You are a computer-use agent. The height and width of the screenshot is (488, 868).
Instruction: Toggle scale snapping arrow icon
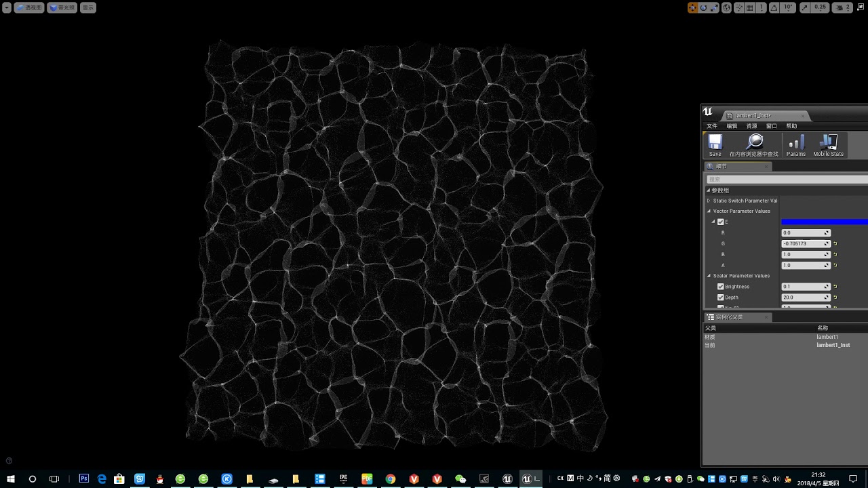[805, 7]
